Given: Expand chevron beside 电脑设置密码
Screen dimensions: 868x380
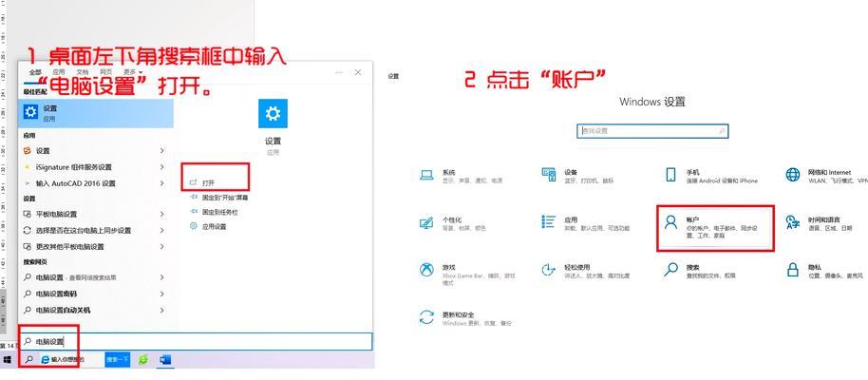Looking at the screenshot, I should (162, 294).
